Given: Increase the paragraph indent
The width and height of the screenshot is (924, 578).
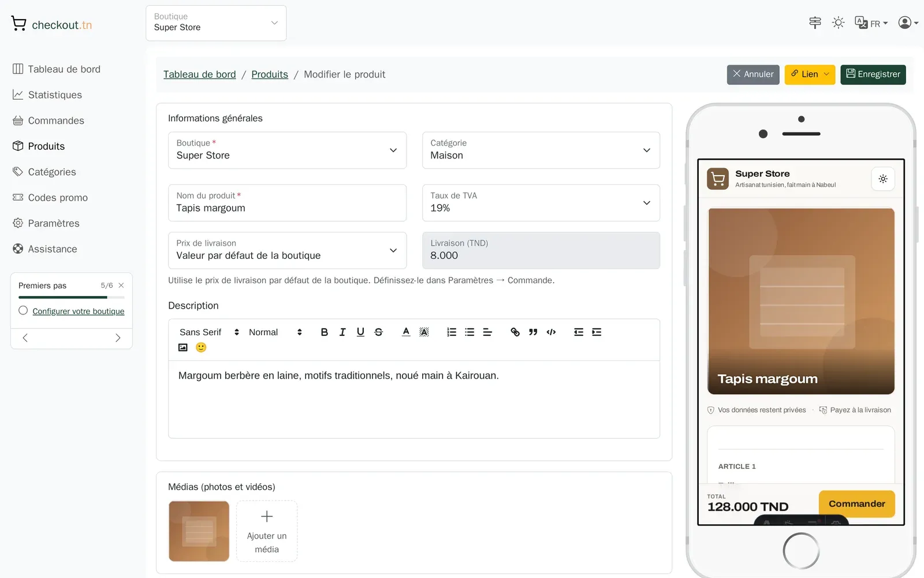Looking at the screenshot, I should (597, 332).
